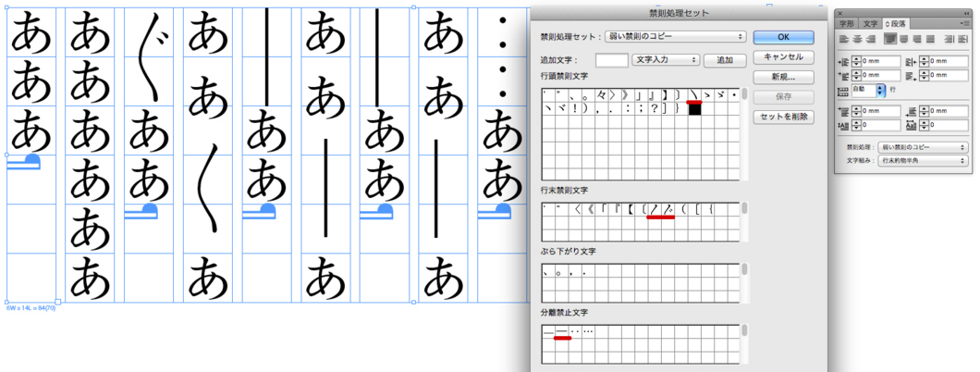Click the space-after-paragraph icon

[910, 111]
